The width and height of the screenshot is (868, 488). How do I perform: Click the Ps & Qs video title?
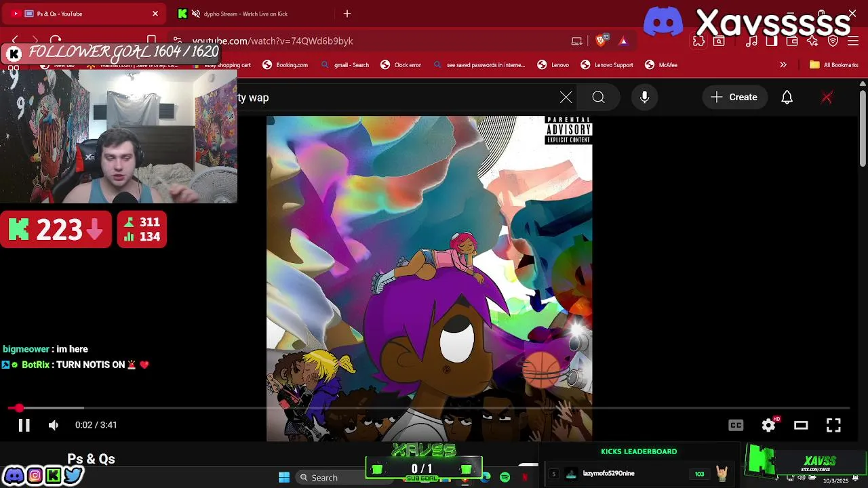pyautogui.click(x=91, y=459)
